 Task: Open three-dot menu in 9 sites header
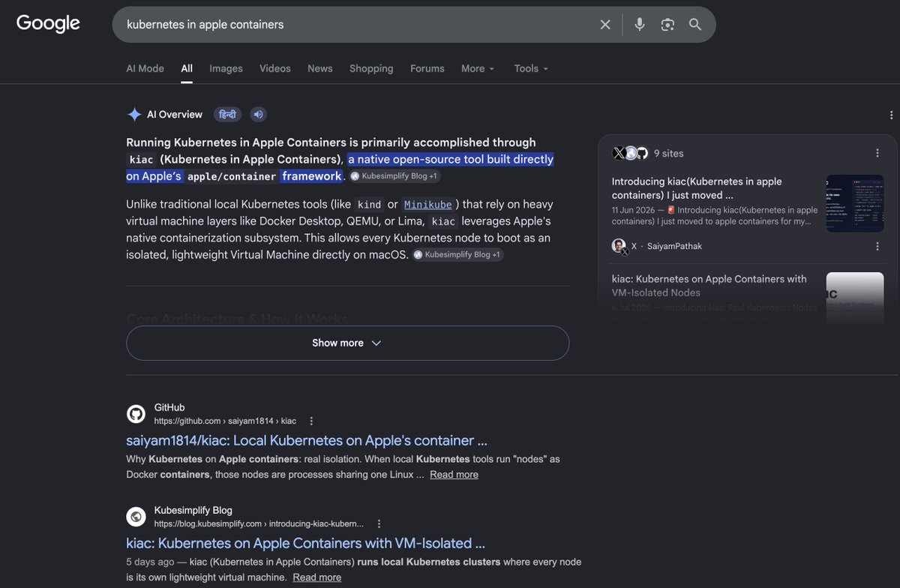tap(877, 153)
